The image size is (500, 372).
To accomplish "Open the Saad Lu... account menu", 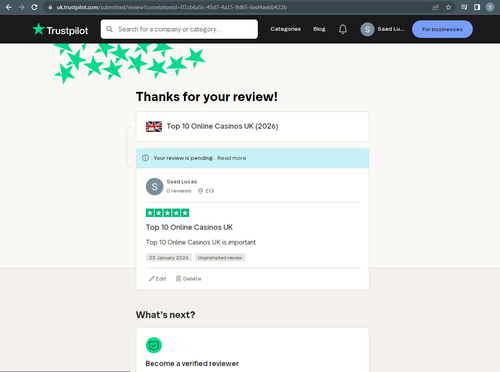I will click(x=383, y=29).
